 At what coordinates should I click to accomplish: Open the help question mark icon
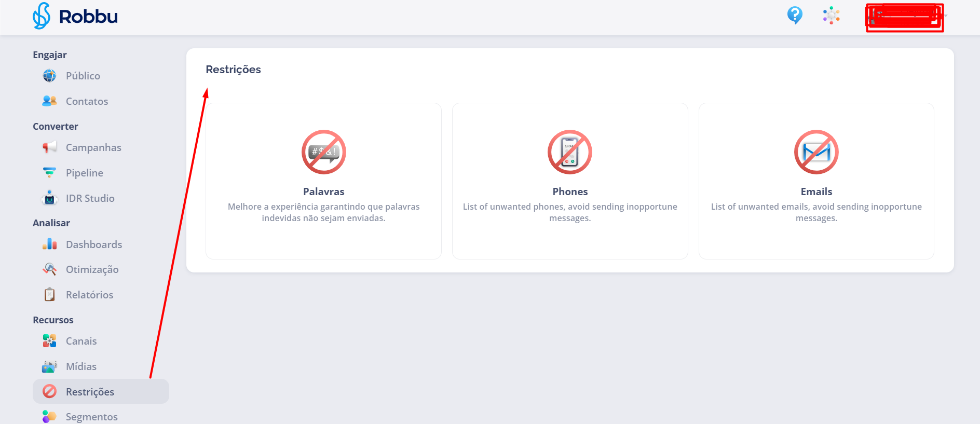click(795, 15)
